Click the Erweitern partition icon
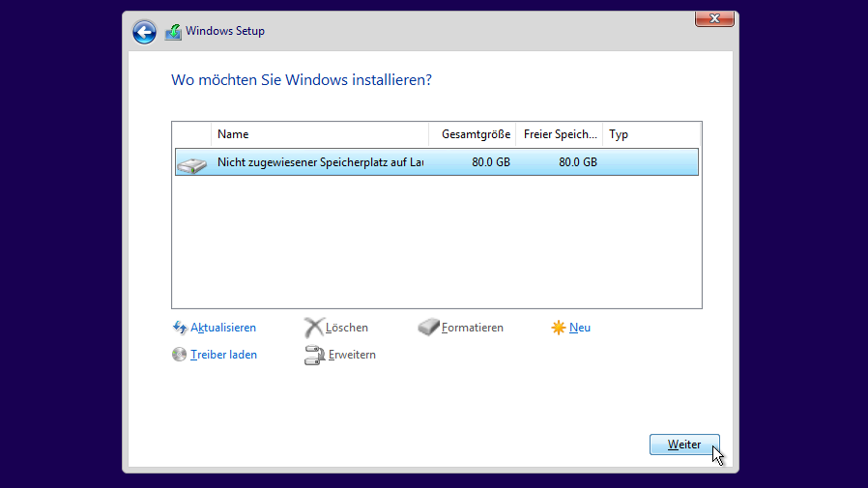868x488 pixels. (314, 355)
